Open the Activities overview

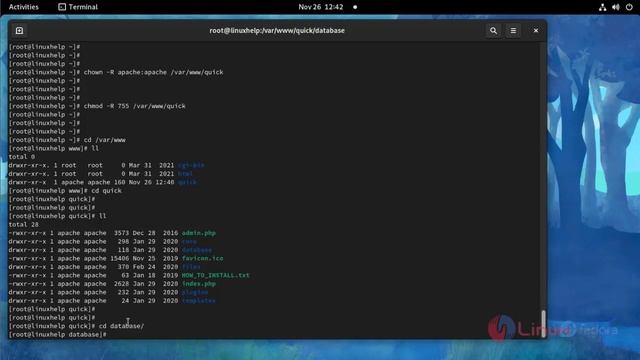[24, 7]
